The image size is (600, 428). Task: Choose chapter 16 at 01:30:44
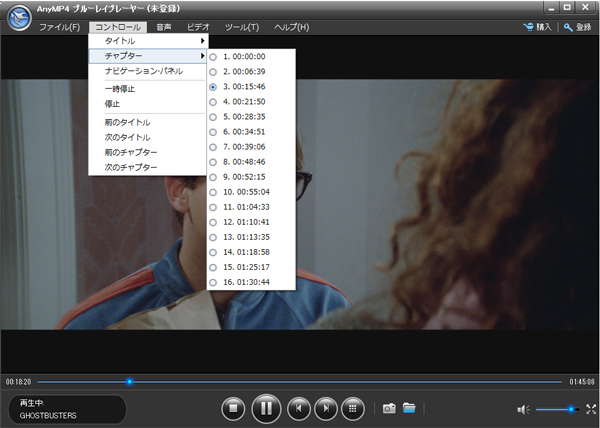(x=251, y=282)
